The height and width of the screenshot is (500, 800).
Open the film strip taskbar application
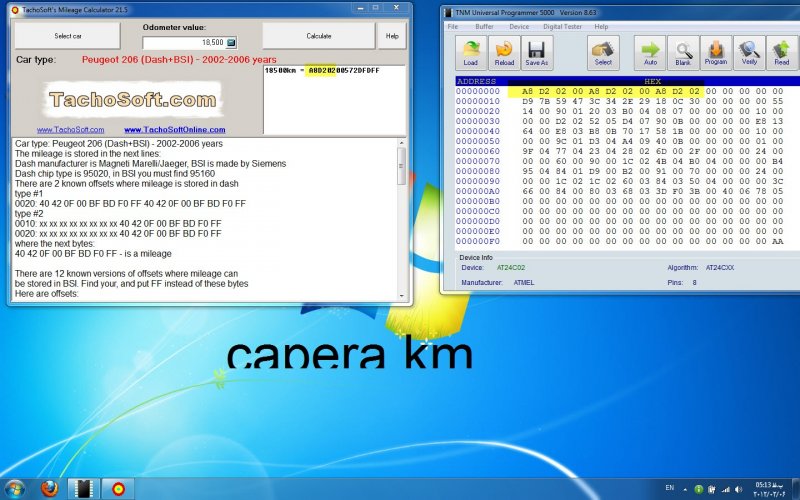83,488
